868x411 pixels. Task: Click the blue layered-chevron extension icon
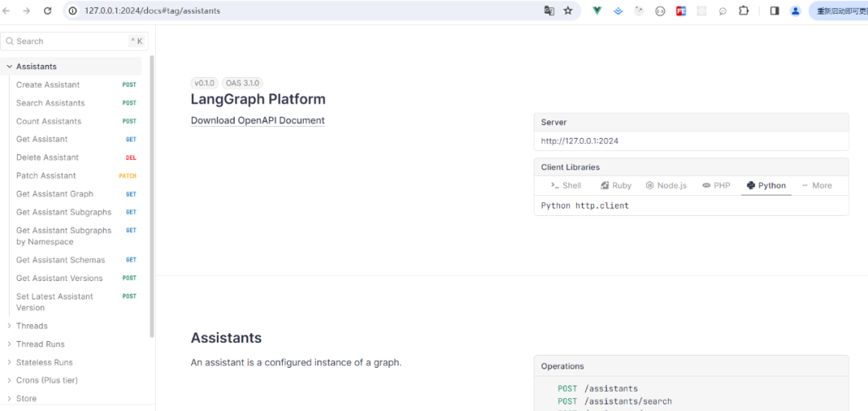(618, 10)
